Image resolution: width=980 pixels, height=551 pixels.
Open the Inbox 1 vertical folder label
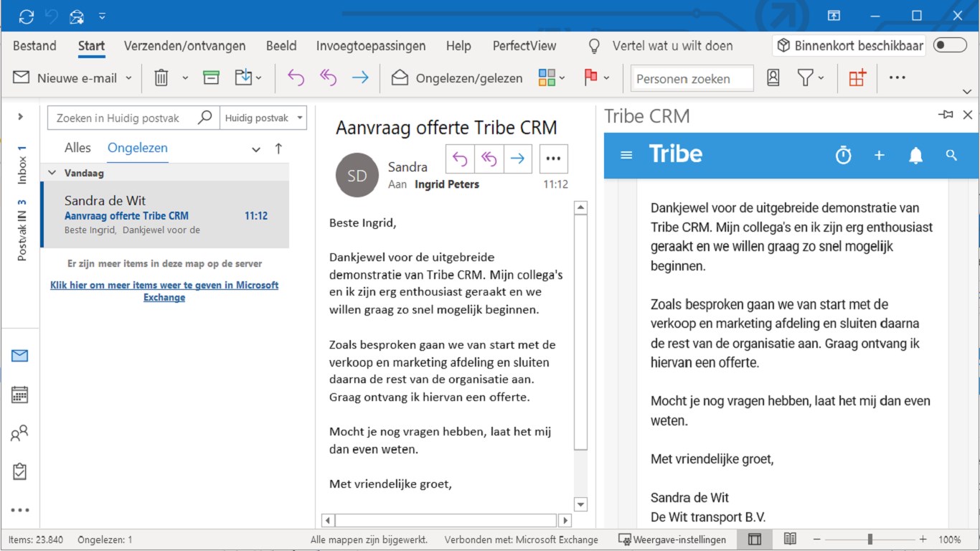pos(22,164)
